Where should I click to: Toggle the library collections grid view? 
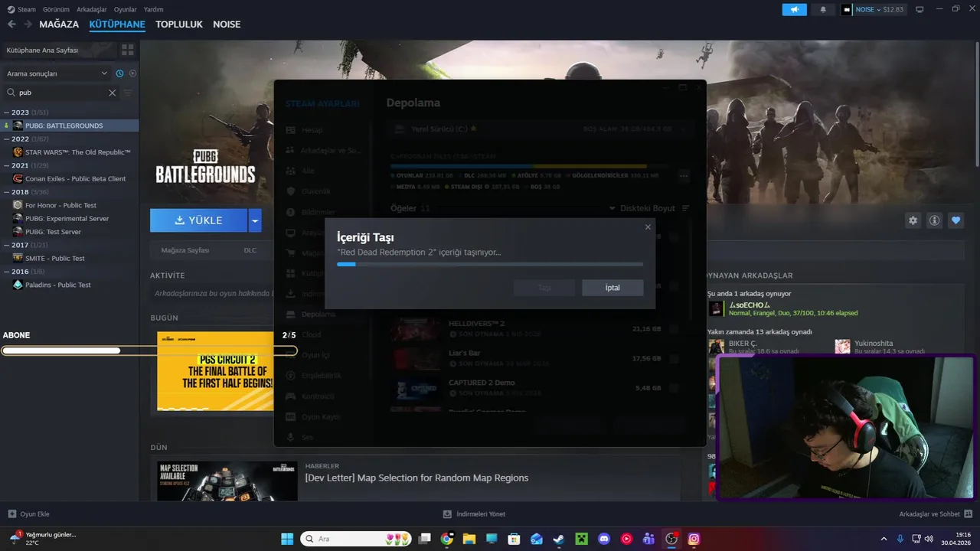coord(127,50)
